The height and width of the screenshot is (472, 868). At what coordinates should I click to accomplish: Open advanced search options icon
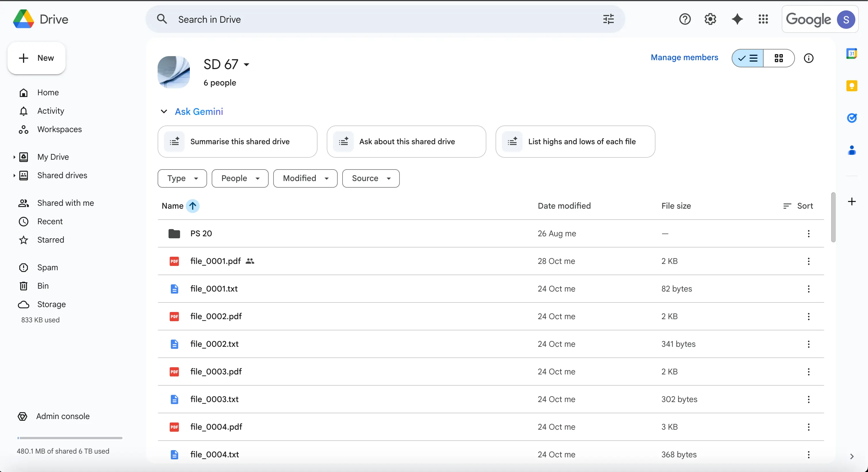click(x=608, y=19)
